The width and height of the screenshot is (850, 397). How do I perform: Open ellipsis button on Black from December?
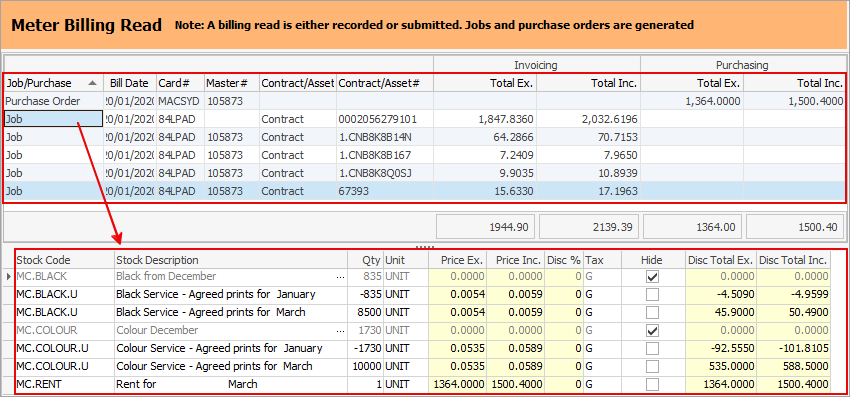coord(340,277)
